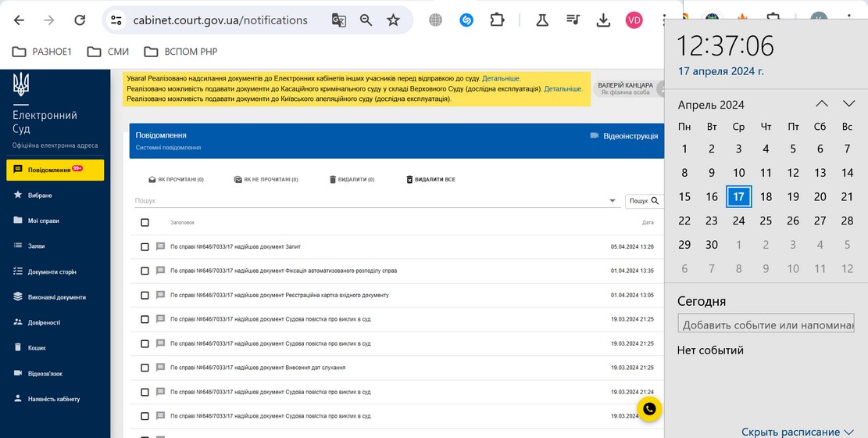The height and width of the screenshot is (438, 868).
Task: Mark selected as unread (Як не прочитані)
Action: 266,180
